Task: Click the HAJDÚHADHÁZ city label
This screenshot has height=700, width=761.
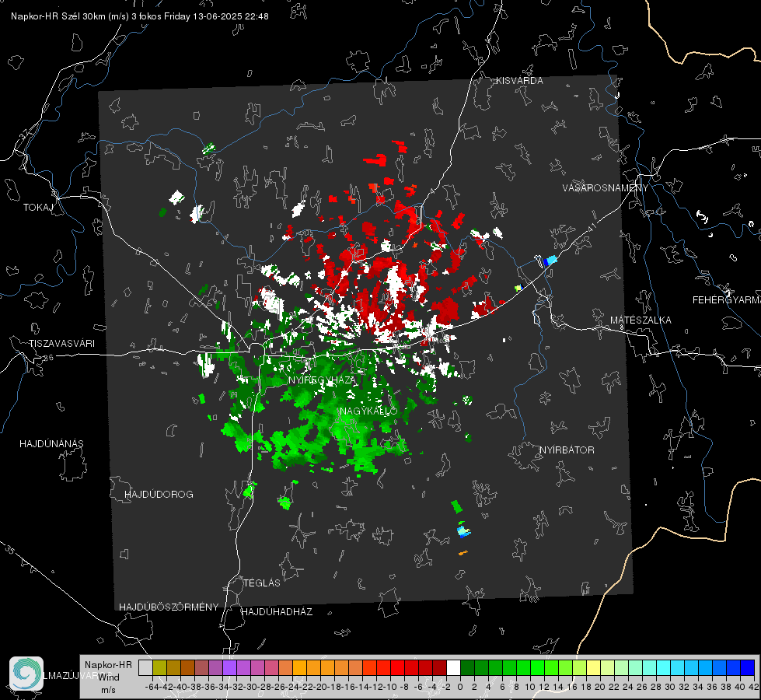Action: click(x=277, y=611)
